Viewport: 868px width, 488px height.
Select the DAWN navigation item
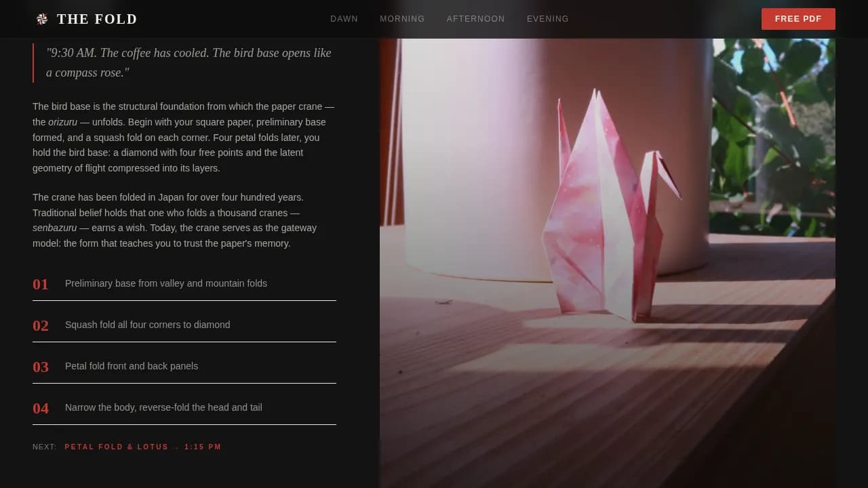pos(344,19)
